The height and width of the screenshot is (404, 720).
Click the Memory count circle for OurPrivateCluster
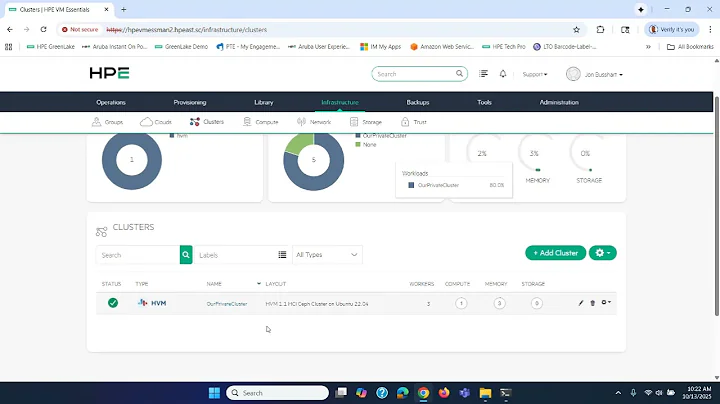(499, 303)
